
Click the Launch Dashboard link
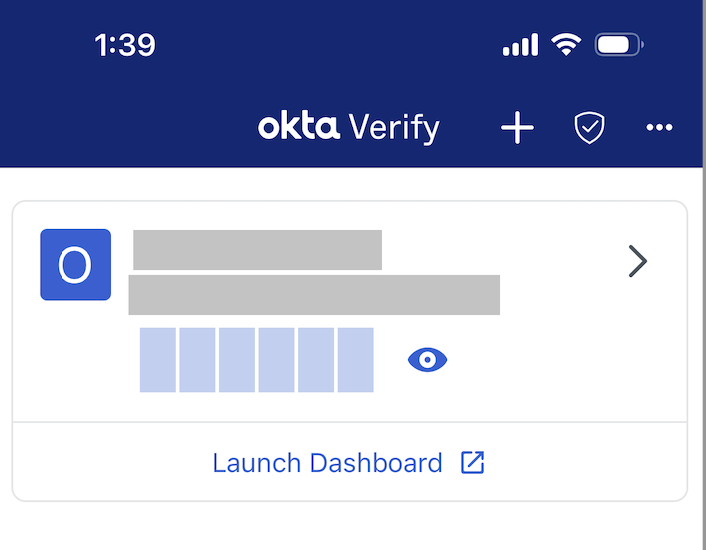click(x=327, y=463)
